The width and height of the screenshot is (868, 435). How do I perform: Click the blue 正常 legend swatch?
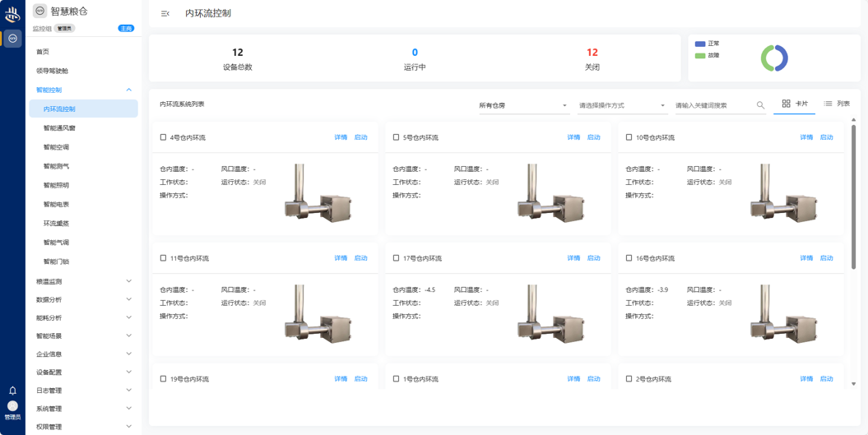click(x=700, y=44)
